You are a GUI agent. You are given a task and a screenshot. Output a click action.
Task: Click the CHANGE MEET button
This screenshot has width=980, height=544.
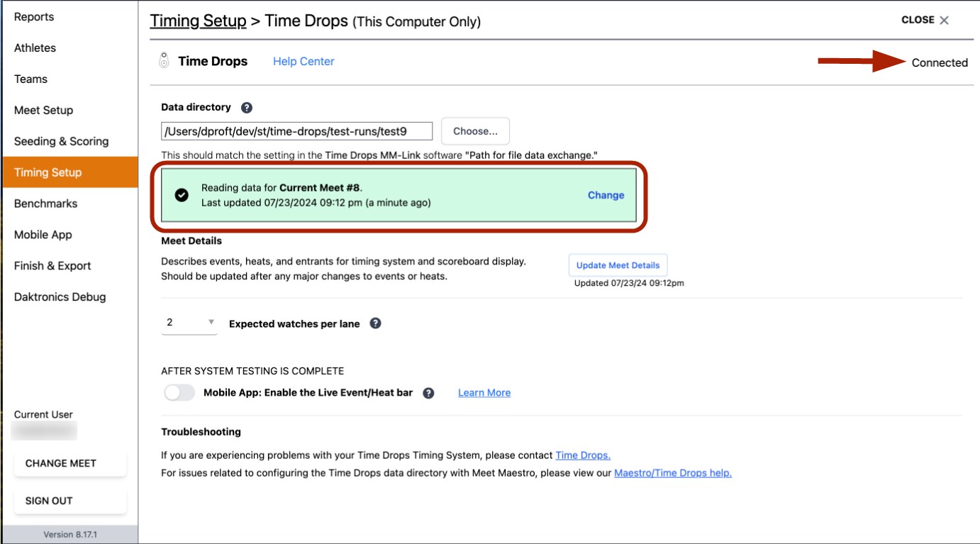(x=70, y=463)
